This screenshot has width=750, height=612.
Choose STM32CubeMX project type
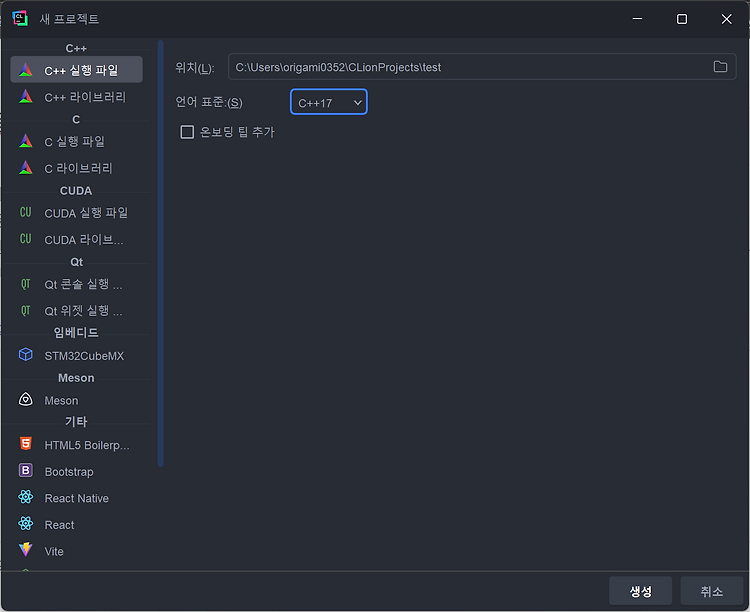(x=77, y=356)
